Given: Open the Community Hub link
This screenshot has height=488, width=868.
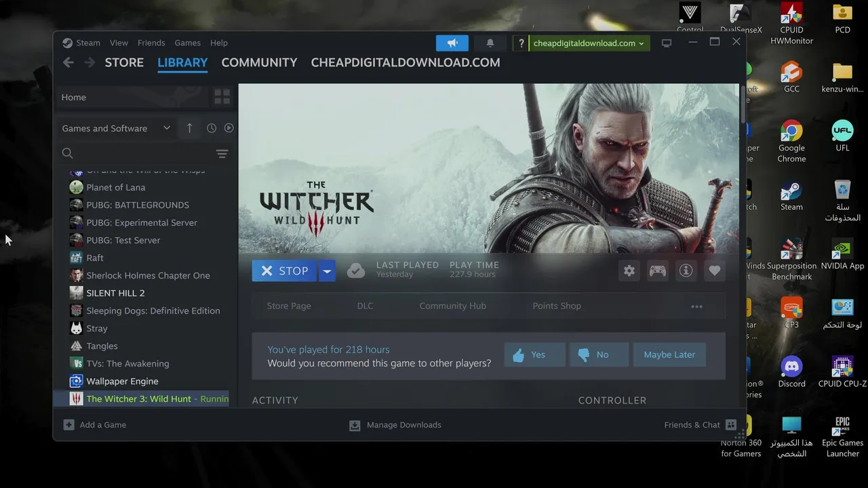Looking at the screenshot, I should (452, 306).
